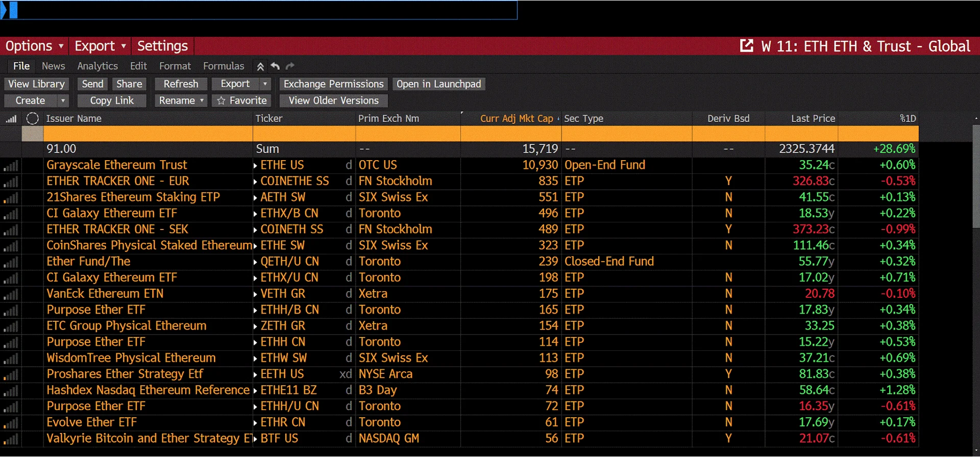Click signal bars icon for Valkyrie Bitcoin and Ether Strategy
The image size is (980, 457).
[11, 439]
